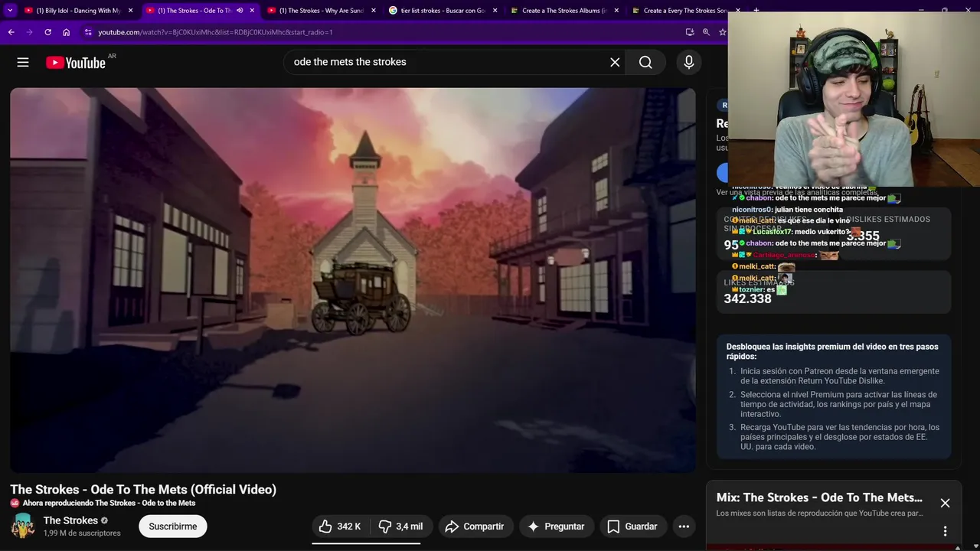Screen dimensions: 980x551
Task: Go forward with the browser forward arrow
Action: pos(29,32)
